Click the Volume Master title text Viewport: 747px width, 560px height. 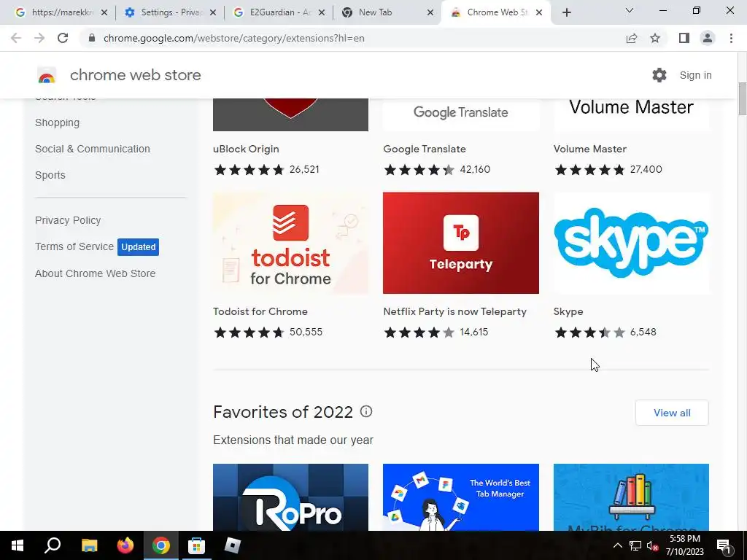click(589, 149)
